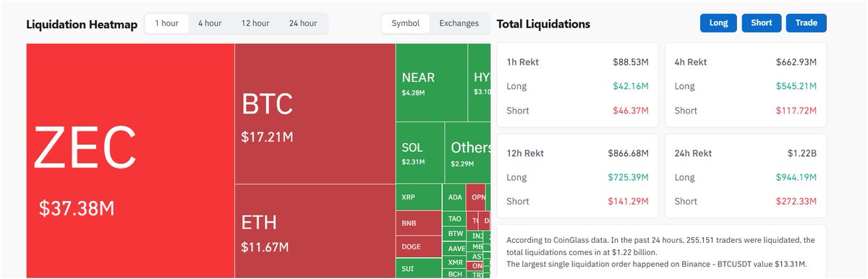Click the 12h Short value $141.29M

pos(629,202)
